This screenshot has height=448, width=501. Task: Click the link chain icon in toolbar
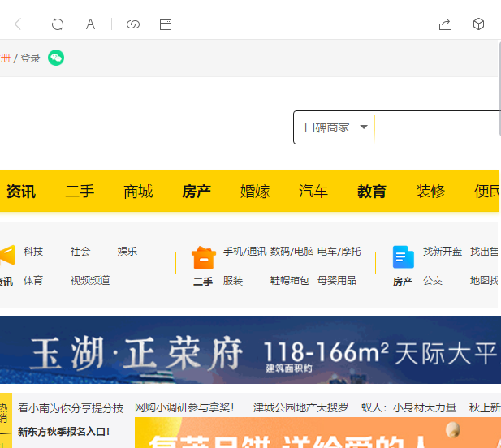click(x=133, y=24)
